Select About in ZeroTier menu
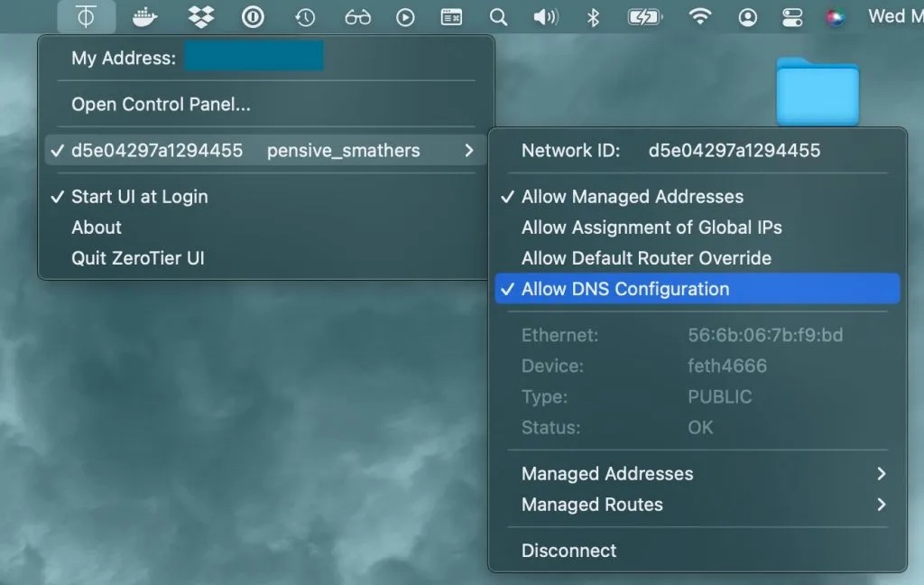Viewport: 924px width, 585px height. [x=266, y=227]
